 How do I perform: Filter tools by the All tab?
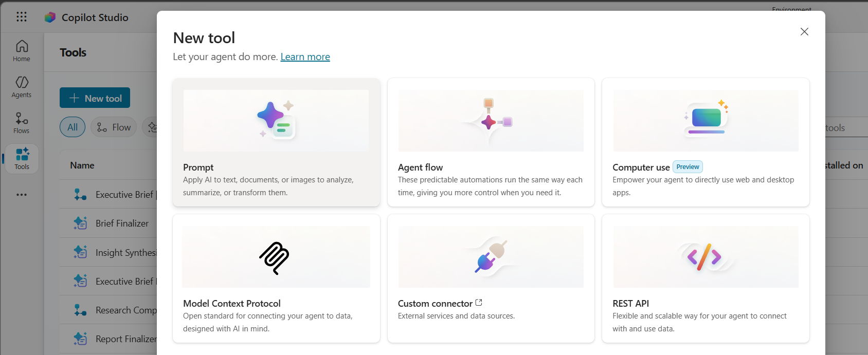73,127
